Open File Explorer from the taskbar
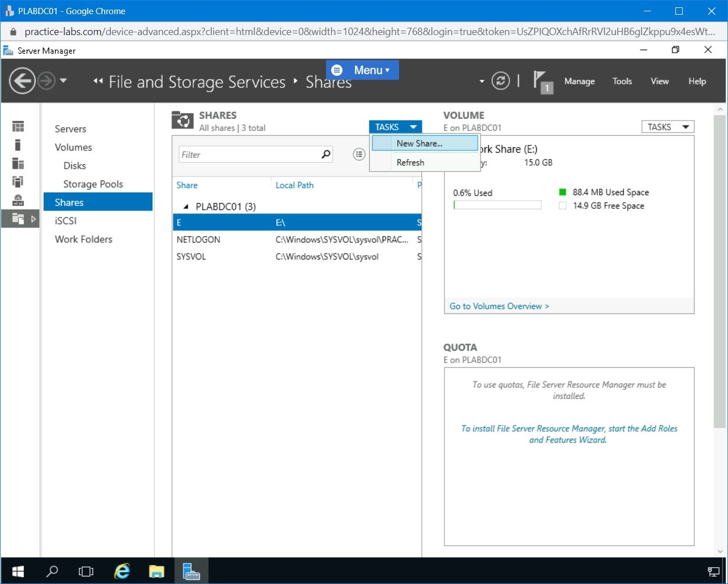This screenshot has height=584, width=728. (x=156, y=571)
